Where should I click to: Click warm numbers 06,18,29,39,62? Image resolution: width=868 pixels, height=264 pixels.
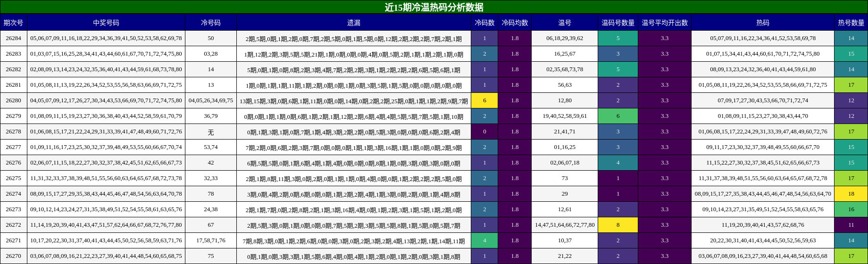[565, 38]
